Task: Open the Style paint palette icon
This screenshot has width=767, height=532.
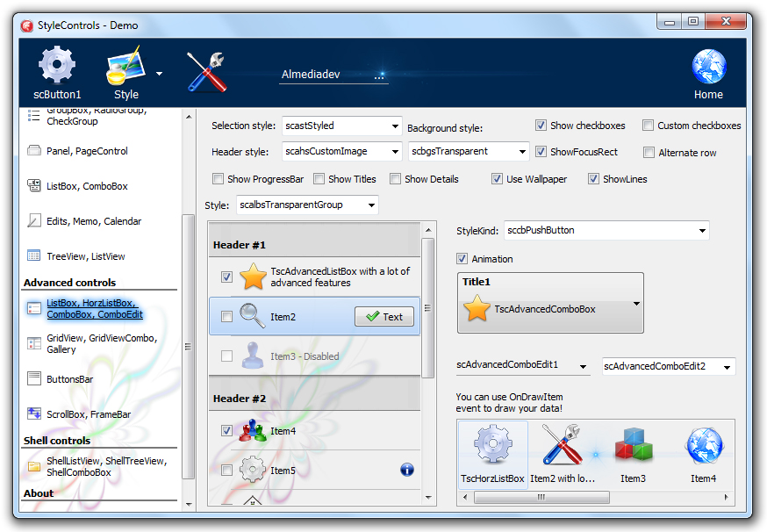Action: tap(125, 66)
